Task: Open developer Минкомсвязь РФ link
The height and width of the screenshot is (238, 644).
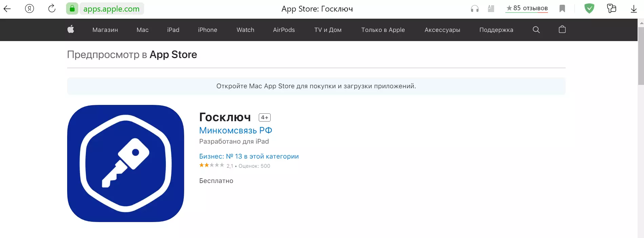Action: click(x=236, y=130)
